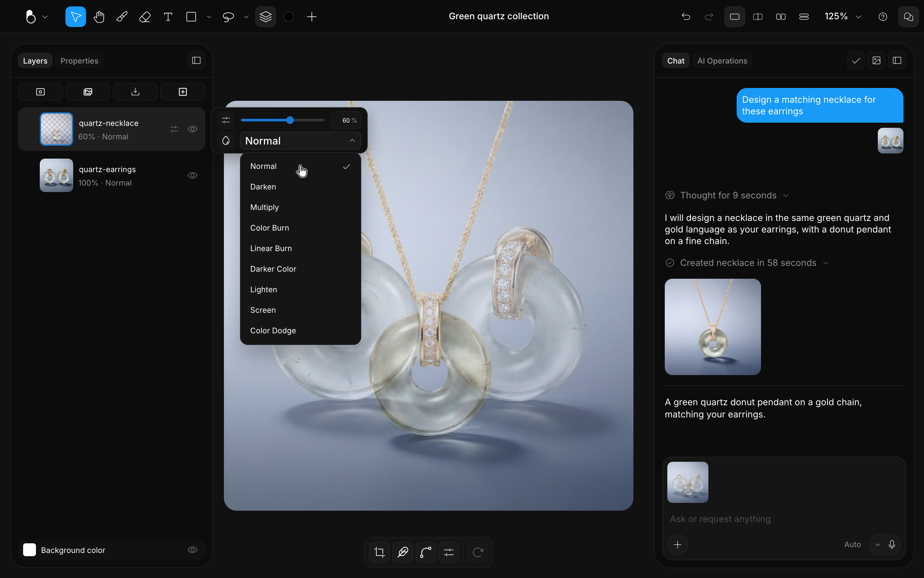This screenshot has width=924, height=578.
Task: Click the 'Ask or request anything' input
Action: click(784, 519)
